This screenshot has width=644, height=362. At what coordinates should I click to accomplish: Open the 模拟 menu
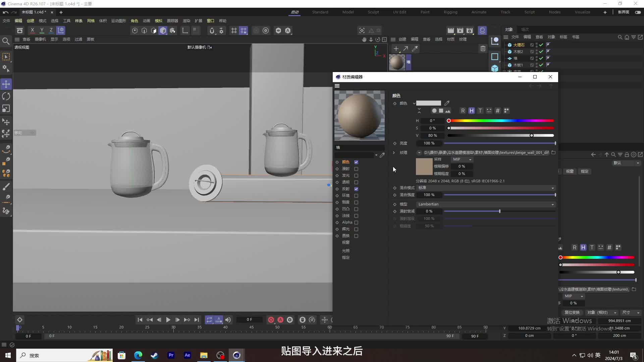click(158, 21)
